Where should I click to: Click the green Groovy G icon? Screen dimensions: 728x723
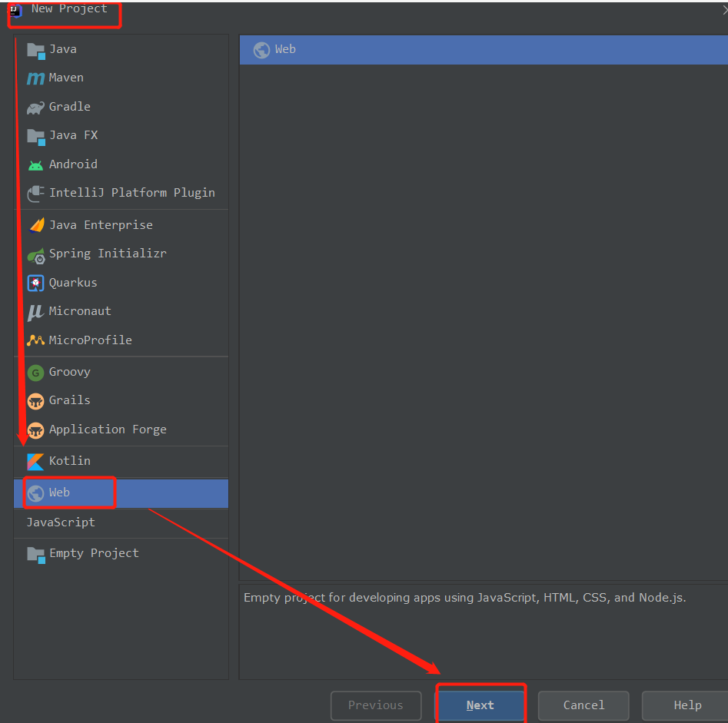coord(36,373)
